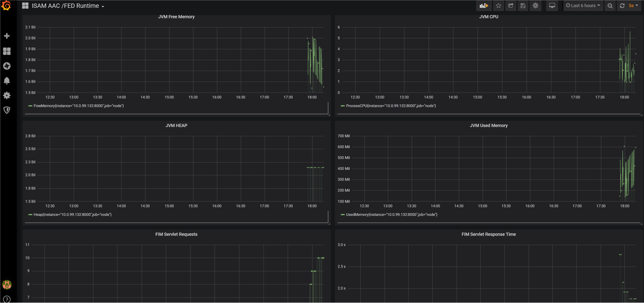Click the 18:00 label on JVM CPU axis

tap(624, 97)
